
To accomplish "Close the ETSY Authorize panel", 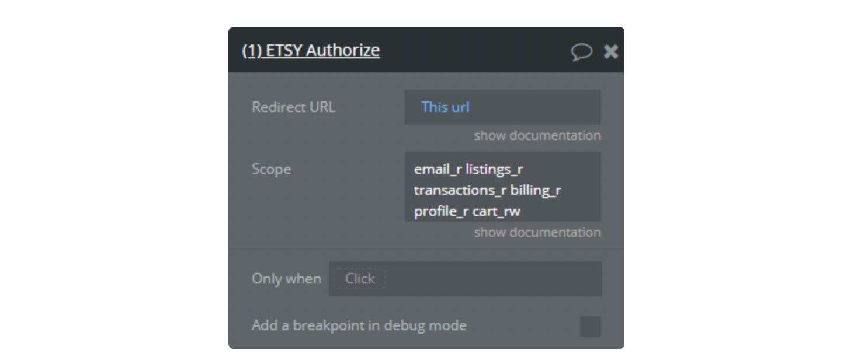I will coord(611,51).
